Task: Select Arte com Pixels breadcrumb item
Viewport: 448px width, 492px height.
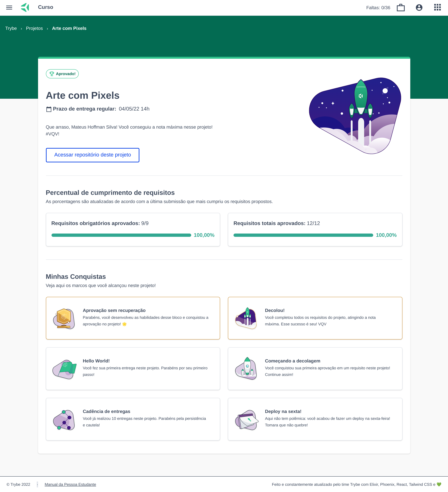Action: click(x=69, y=28)
